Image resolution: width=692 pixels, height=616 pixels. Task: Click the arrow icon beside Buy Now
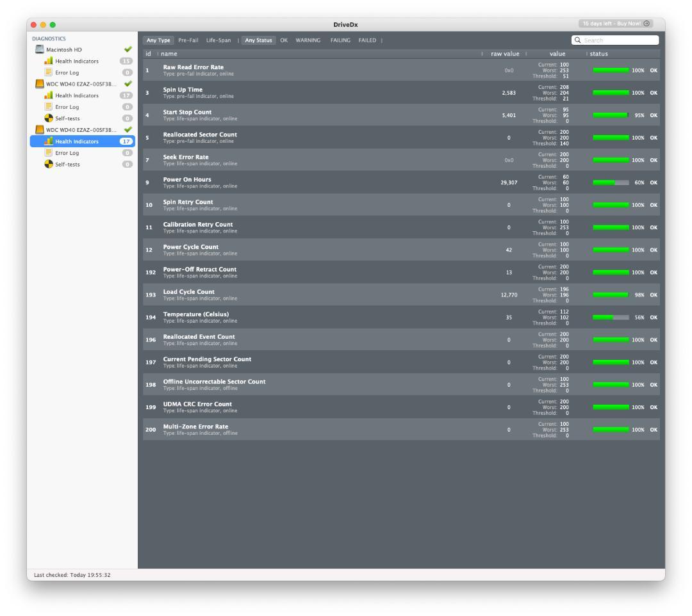647,24
